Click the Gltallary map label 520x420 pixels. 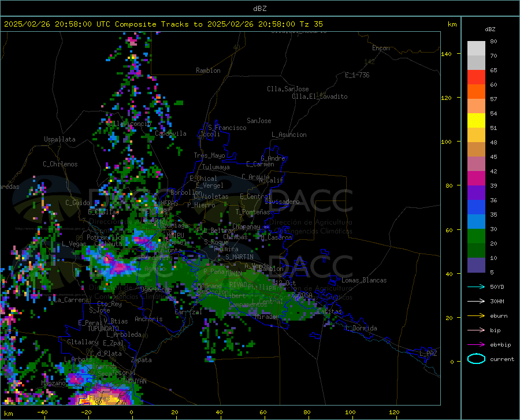[83, 342]
